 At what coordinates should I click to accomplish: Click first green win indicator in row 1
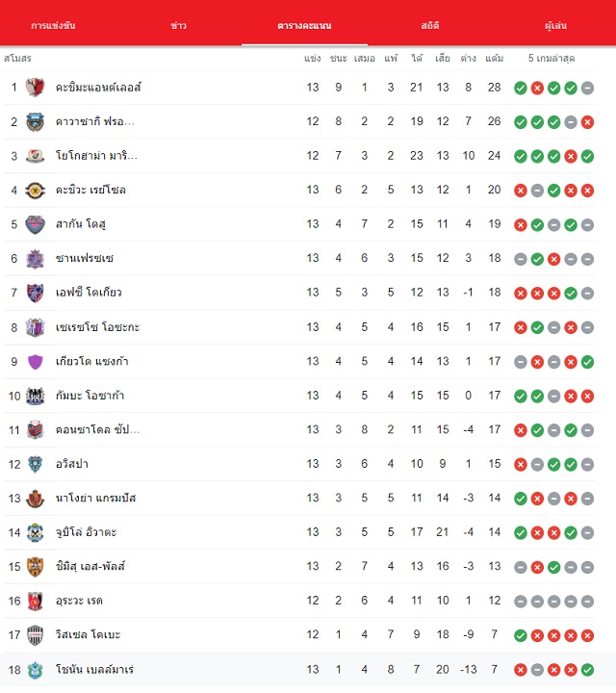[521, 88]
